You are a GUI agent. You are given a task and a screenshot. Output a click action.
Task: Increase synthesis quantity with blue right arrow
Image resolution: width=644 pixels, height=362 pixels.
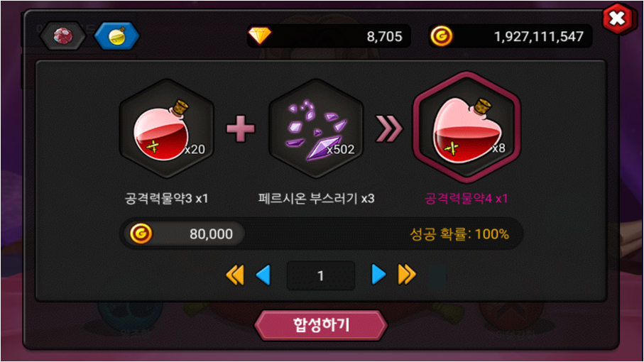[x=378, y=275]
